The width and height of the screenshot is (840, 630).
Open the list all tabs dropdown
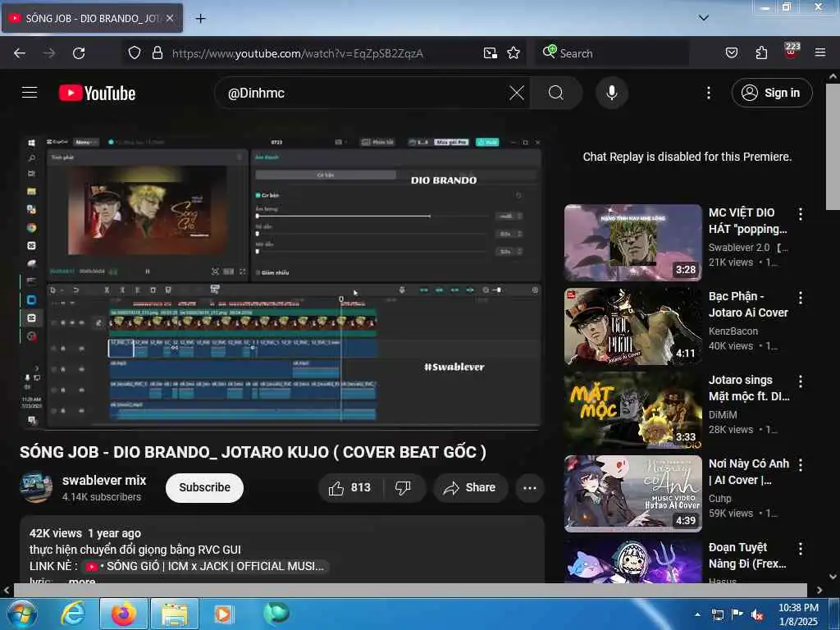point(703,18)
